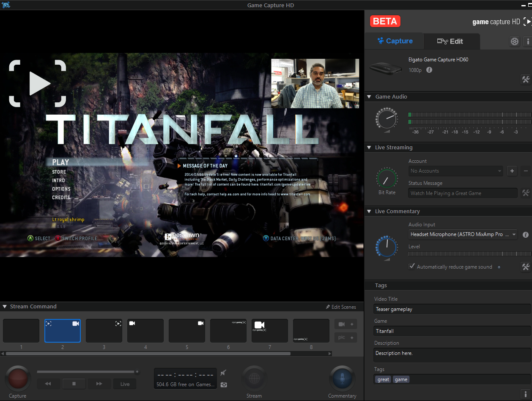Start recording with the red Capture button
The width and height of the screenshot is (532, 401).
18,379
